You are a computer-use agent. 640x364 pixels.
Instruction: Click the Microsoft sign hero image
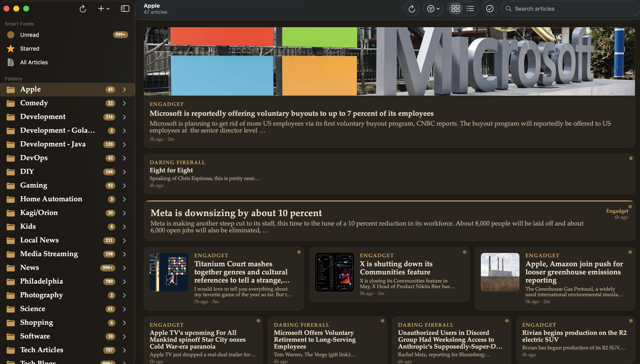pos(389,61)
